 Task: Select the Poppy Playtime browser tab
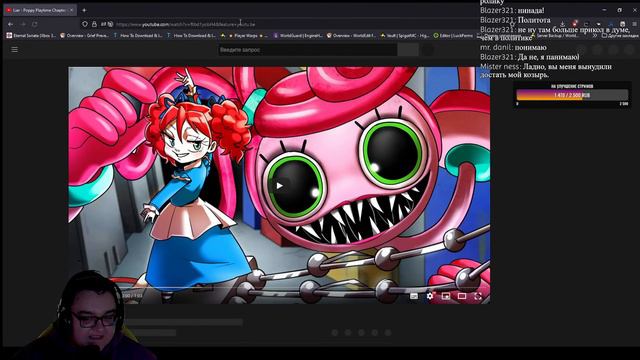(x=39, y=10)
